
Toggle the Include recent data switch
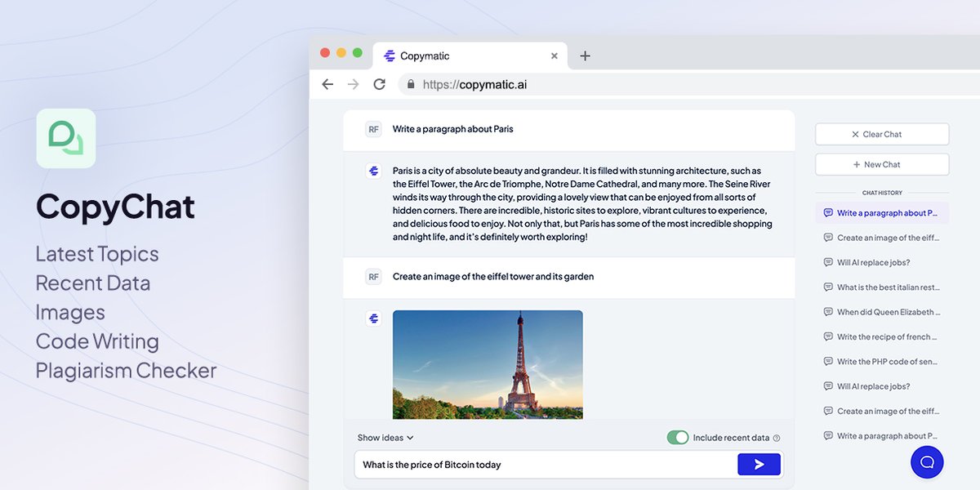(678, 438)
